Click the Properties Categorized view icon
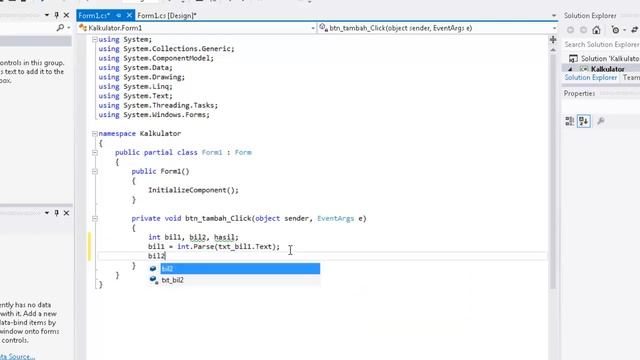The width and height of the screenshot is (640, 360). [570, 121]
